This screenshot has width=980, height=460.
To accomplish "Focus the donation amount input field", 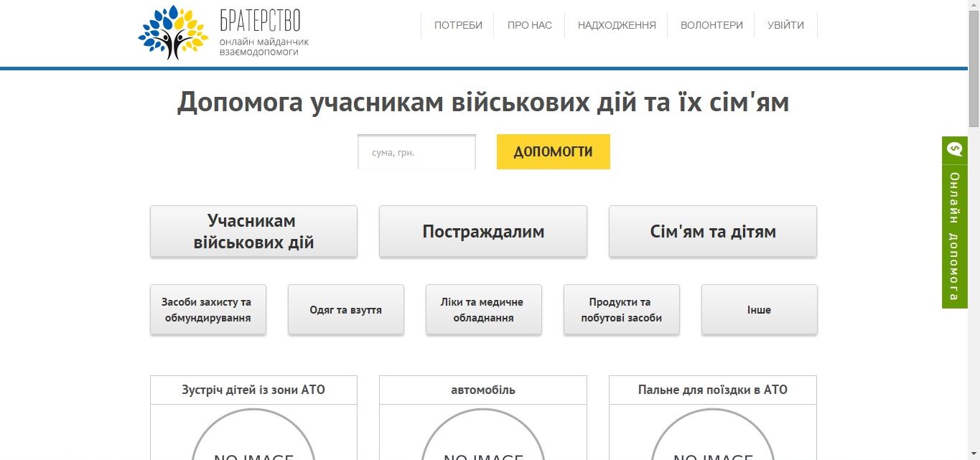I will [x=416, y=152].
